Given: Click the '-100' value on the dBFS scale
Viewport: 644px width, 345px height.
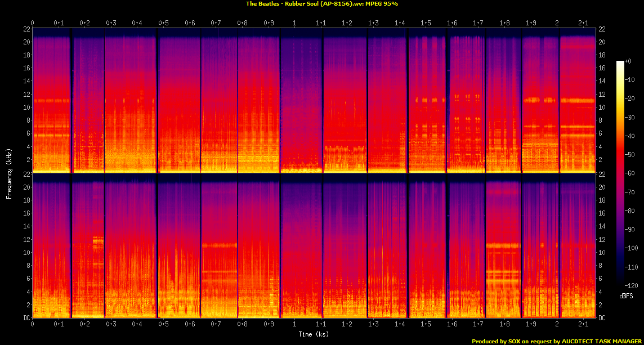Looking at the screenshot, I should click(630, 248).
